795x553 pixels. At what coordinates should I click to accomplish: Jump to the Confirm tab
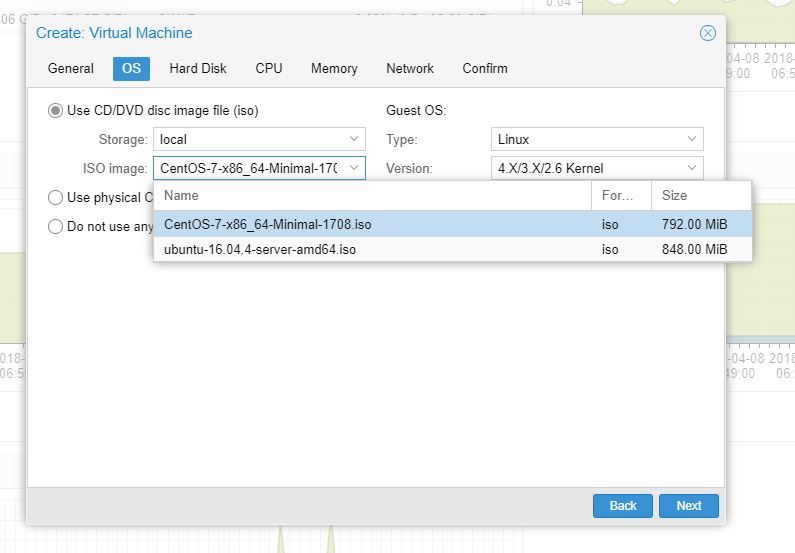(x=485, y=69)
